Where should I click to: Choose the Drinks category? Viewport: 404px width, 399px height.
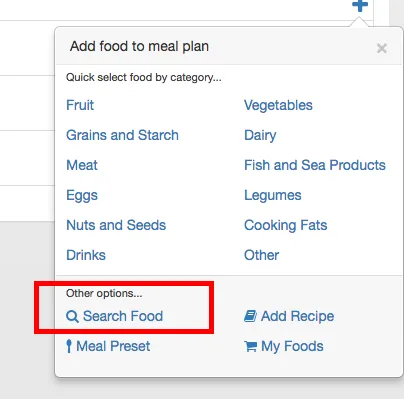[x=86, y=255]
